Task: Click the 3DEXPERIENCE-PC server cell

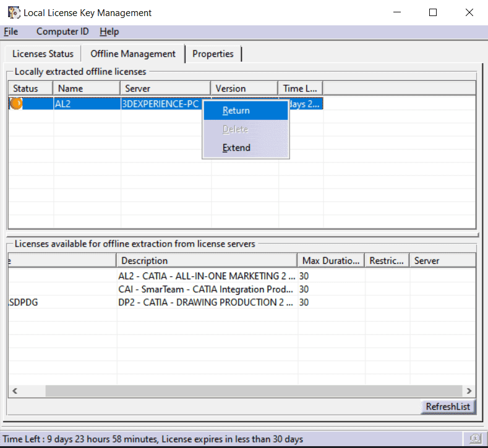Action: tap(161, 104)
